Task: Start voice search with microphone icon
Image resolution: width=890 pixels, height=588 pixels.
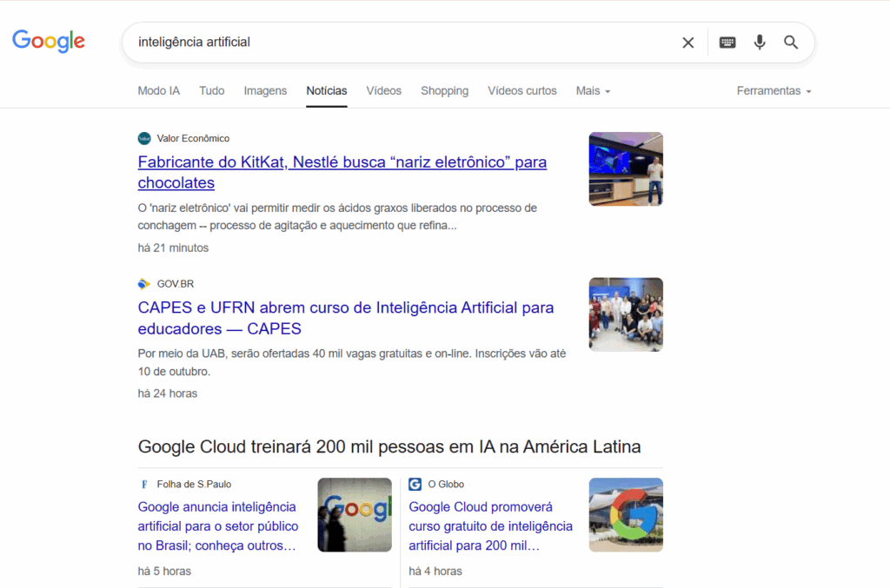Action: click(760, 43)
